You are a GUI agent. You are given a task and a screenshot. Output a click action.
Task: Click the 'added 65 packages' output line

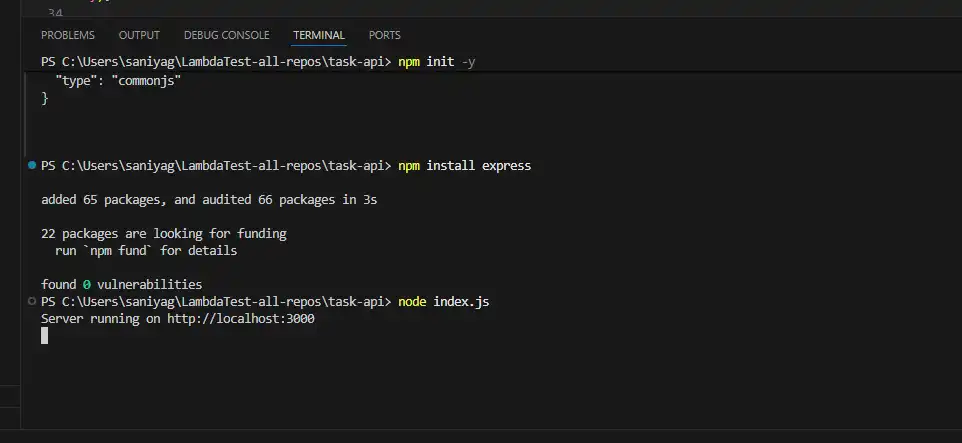pyautogui.click(x=208, y=199)
